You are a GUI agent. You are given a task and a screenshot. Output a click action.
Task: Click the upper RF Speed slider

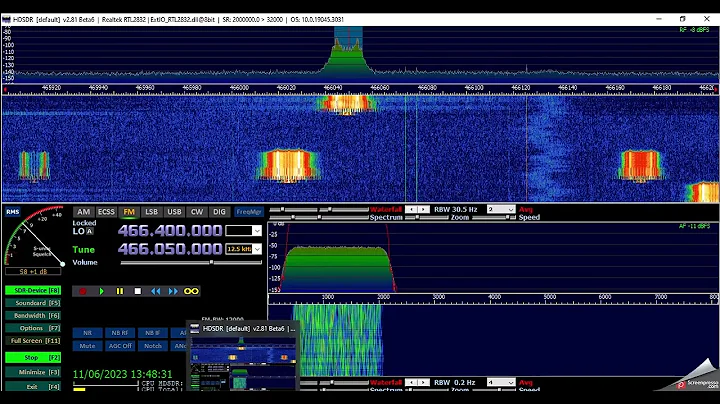494,218
